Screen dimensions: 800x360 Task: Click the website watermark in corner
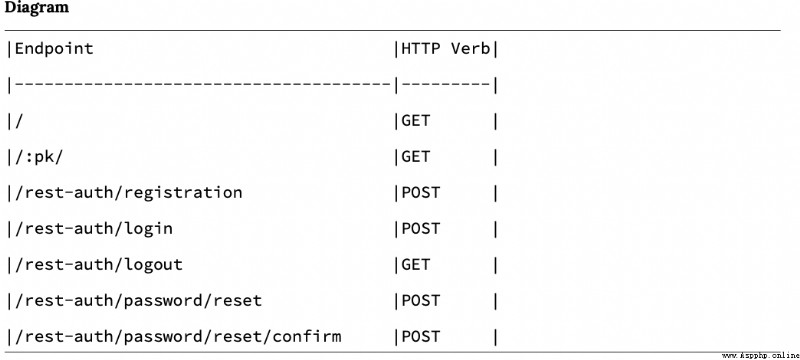point(760,355)
